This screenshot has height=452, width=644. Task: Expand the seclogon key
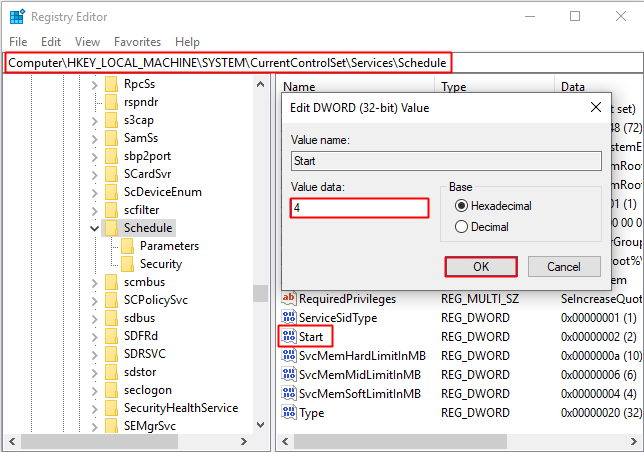click(94, 391)
